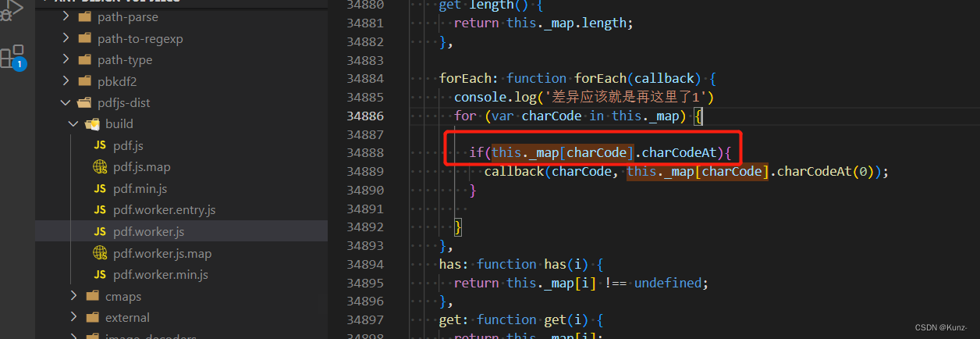The width and height of the screenshot is (980, 339).
Task: Expand the pbkdf2 folder chevron
Action: 66,80
